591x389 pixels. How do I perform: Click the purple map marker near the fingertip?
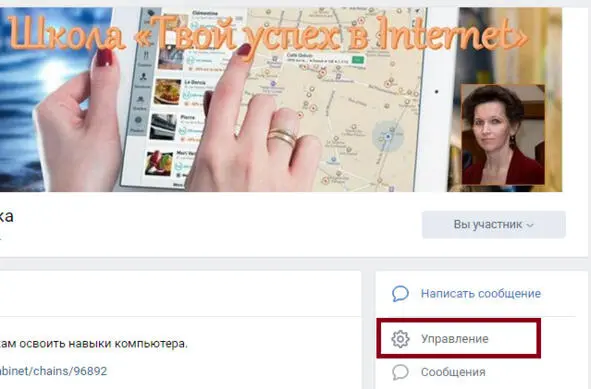273,83
